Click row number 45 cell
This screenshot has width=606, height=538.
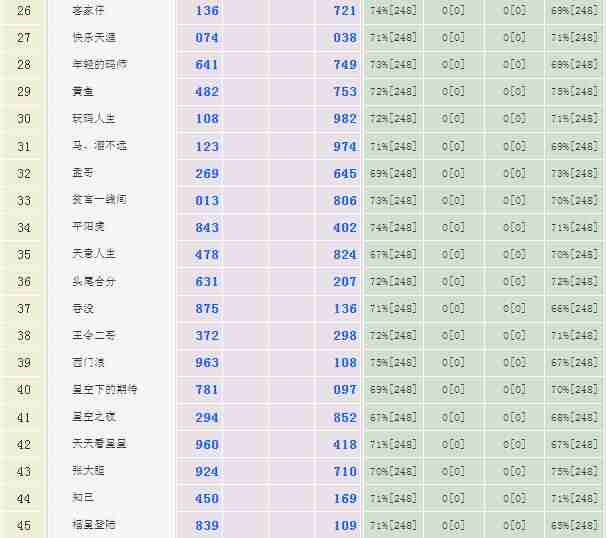24,525
